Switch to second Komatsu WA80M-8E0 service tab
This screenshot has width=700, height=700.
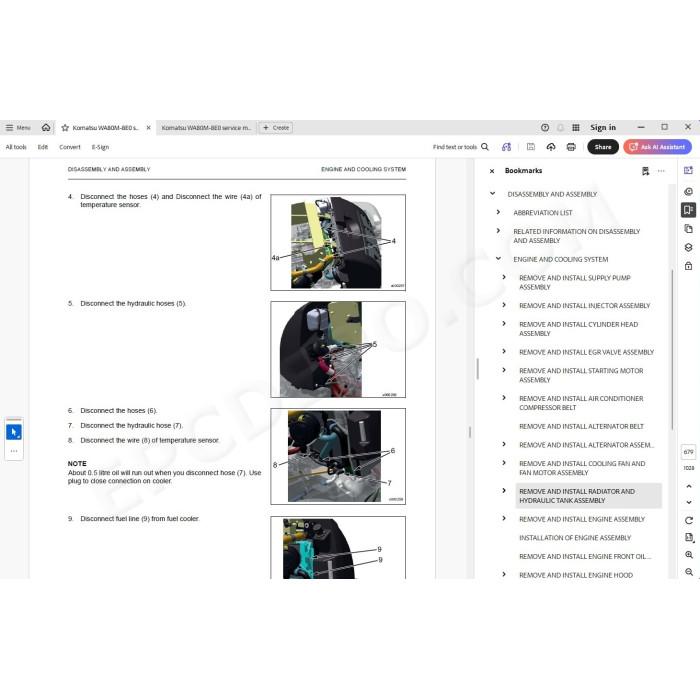pyautogui.click(x=206, y=128)
